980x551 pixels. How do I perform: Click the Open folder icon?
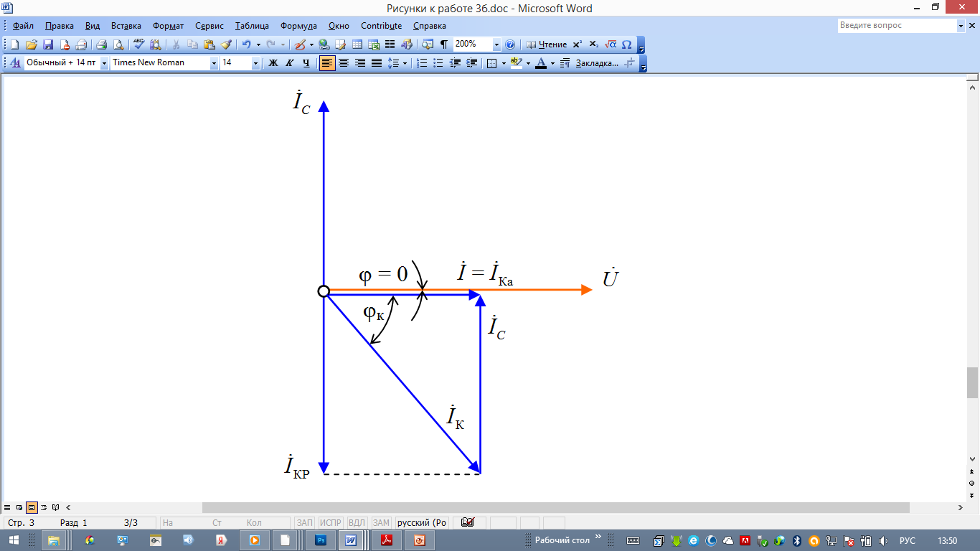(x=32, y=44)
